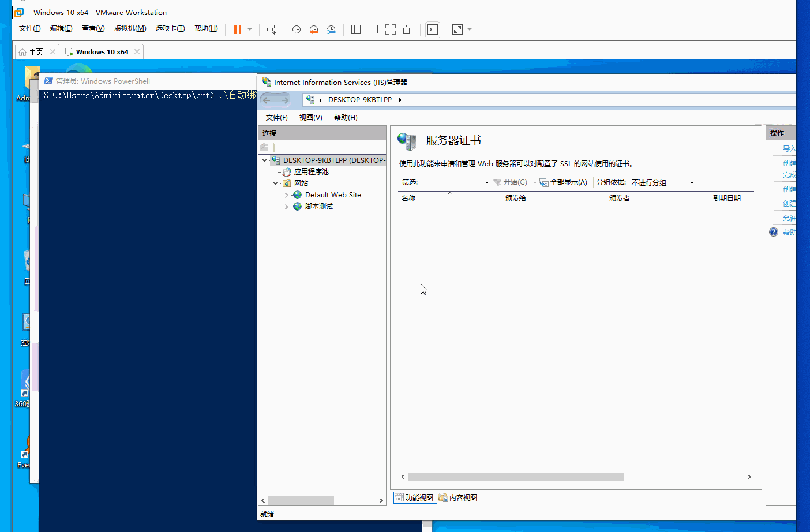This screenshot has width=810, height=532.
Task: Open the 分组依据 不进行分组 dropdown
Action: pos(662,182)
